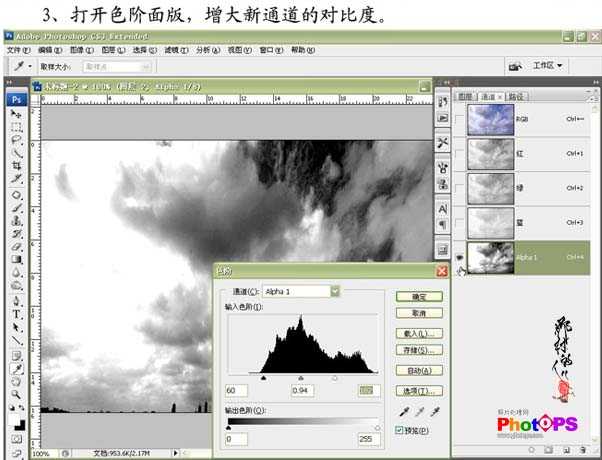The height and width of the screenshot is (460, 602).
Task: Pick the black point eyedropper in Levels
Action: pos(404,412)
